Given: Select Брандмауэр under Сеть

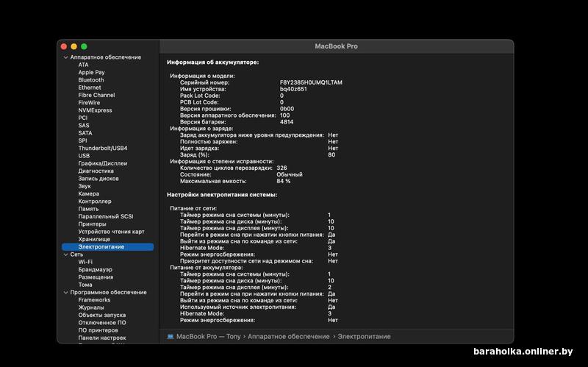Looking at the screenshot, I should [x=96, y=269].
